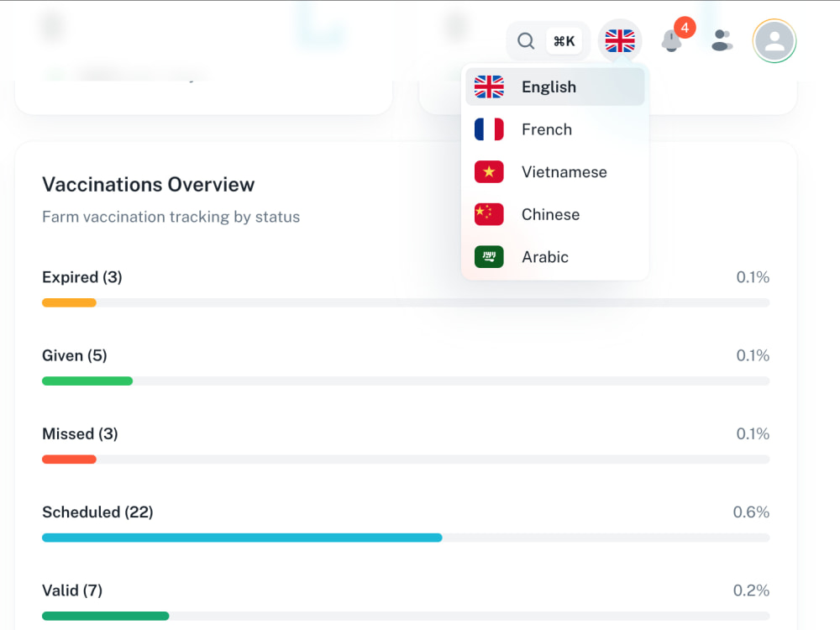Select French language option
The image size is (840, 630).
click(x=555, y=129)
